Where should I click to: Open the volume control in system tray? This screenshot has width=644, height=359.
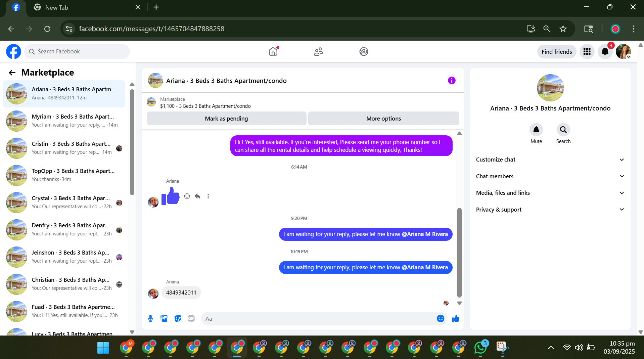[579, 348]
